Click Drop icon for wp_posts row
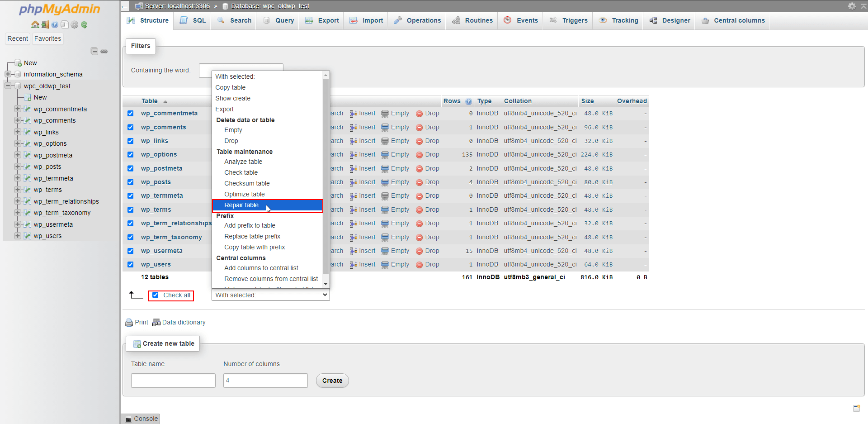 419,182
